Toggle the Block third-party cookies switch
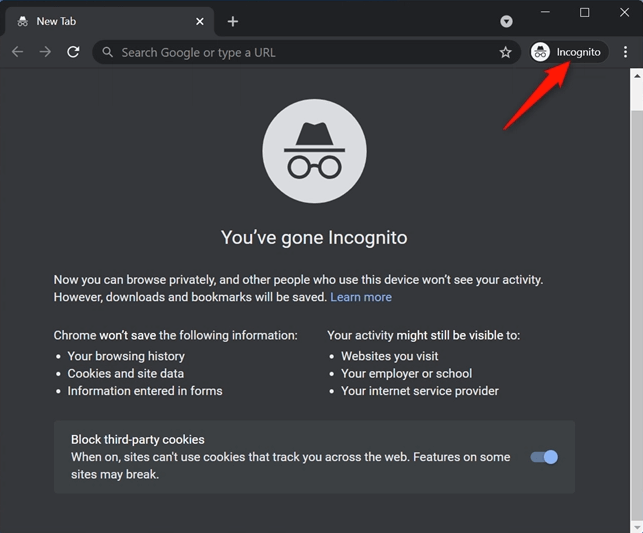 click(544, 457)
